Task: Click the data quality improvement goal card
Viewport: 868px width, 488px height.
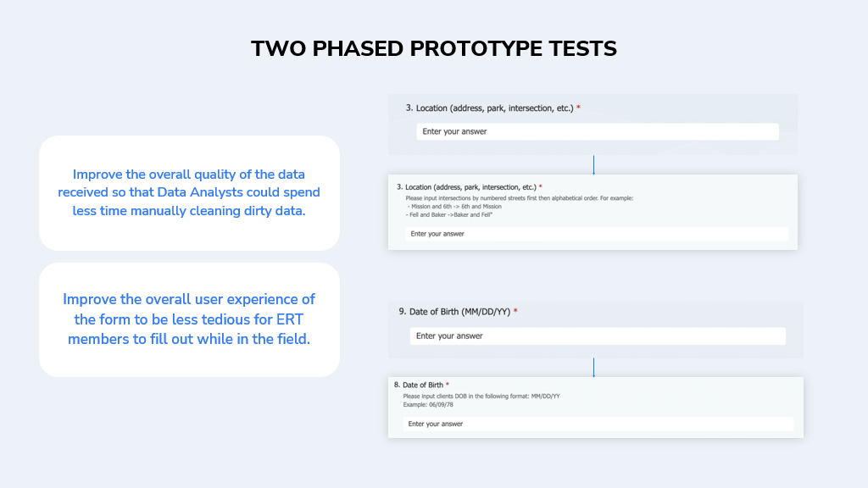Action: [189, 193]
